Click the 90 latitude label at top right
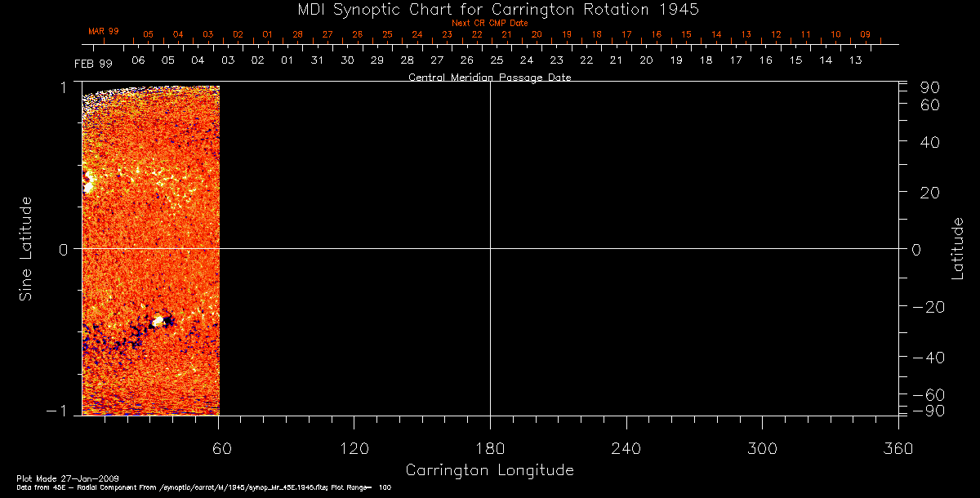The width and height of the screenshot is (980, 498). pyautogui.click(x=930, y=87)
